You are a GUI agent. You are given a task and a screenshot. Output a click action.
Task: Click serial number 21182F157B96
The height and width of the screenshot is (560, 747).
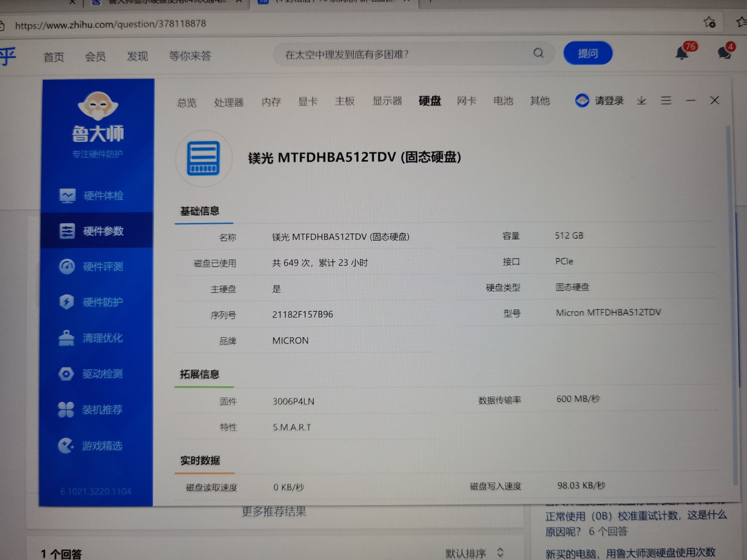click(x=303, y=315)
